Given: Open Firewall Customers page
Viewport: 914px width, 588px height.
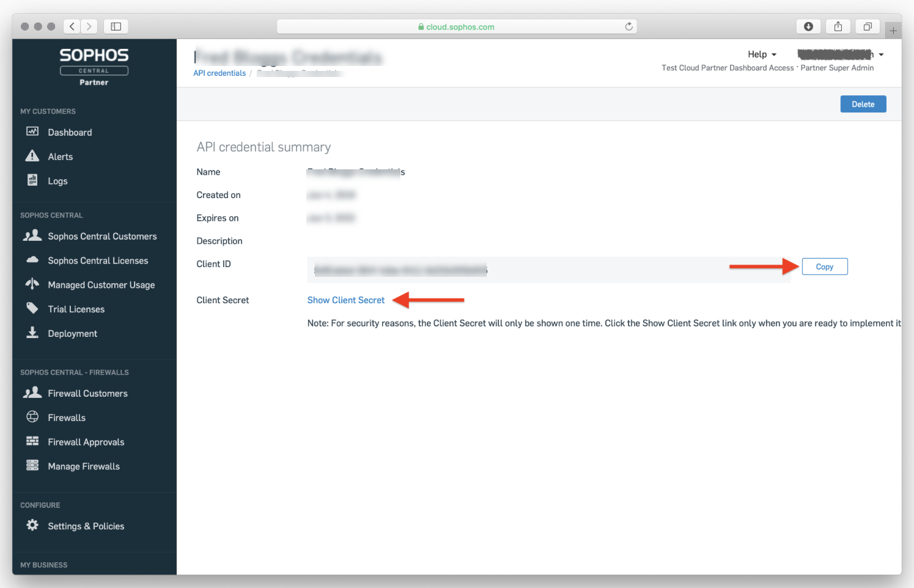Looking at the screenshot, I should tap(87, 394).
